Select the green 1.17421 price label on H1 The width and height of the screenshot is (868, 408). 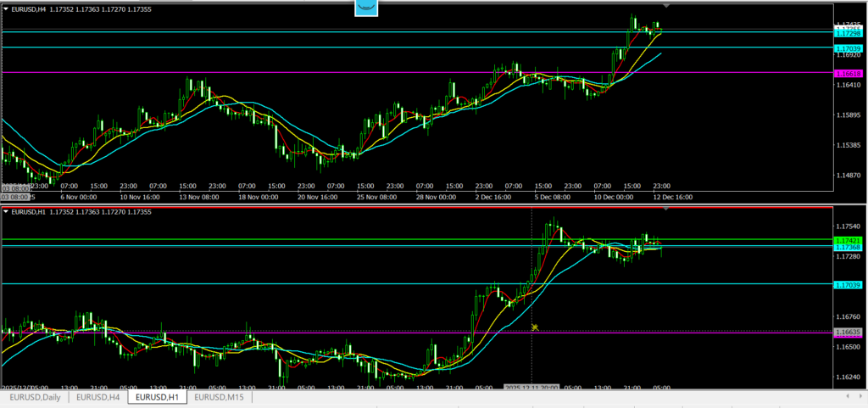848,241
